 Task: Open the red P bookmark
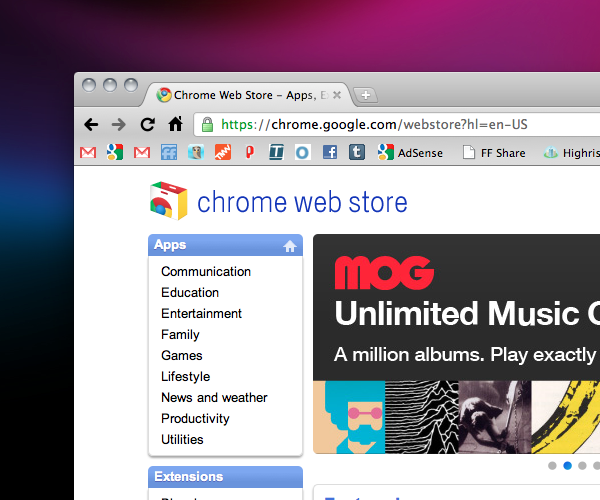[x=249, y=152]
